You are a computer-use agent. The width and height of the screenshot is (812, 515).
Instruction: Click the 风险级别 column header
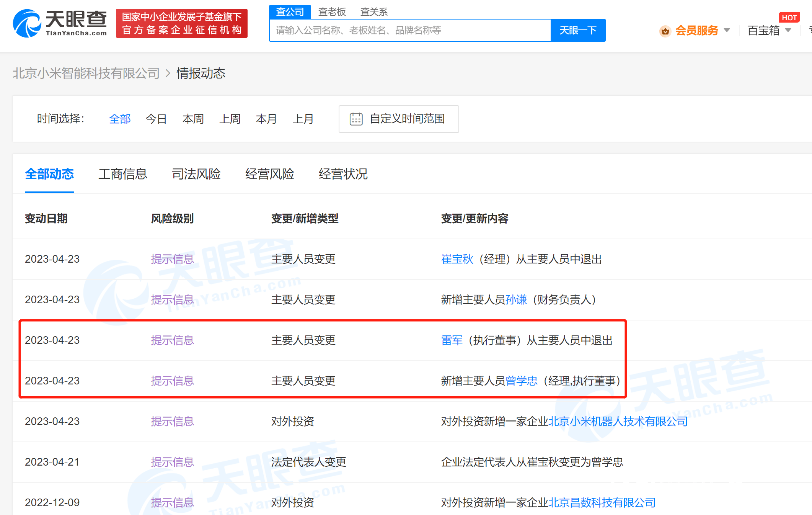(x=172, y=219)
